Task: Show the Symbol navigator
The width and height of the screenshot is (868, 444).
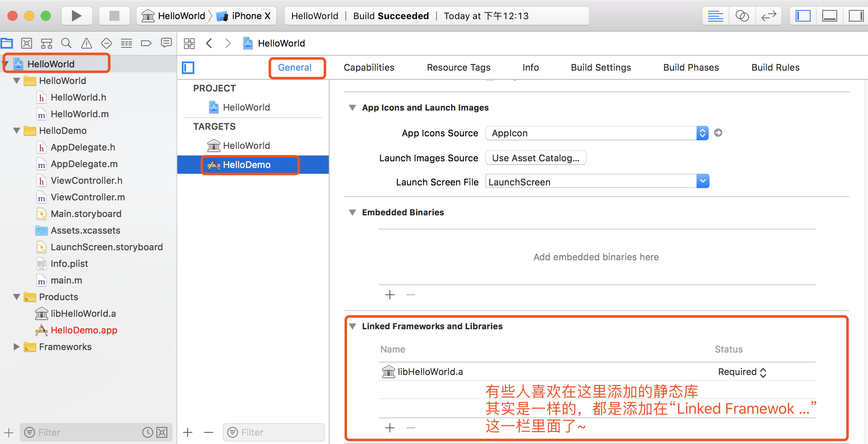Action: 47,43
